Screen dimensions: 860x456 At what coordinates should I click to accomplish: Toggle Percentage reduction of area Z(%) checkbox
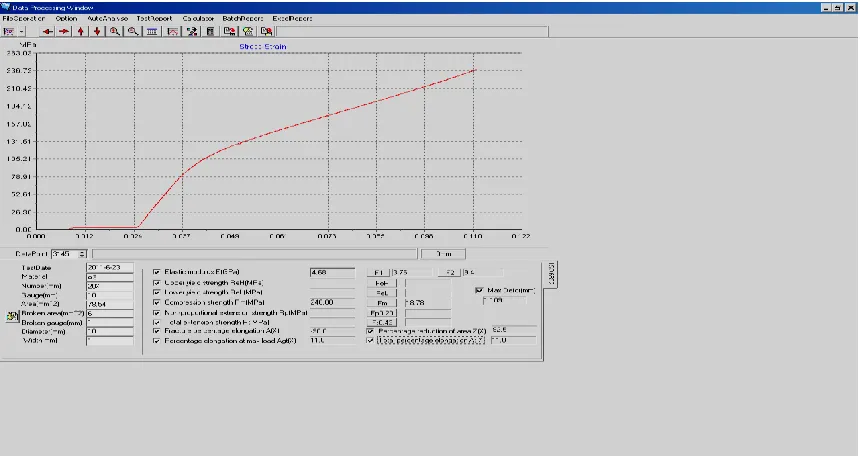click(x=370, y=331)
